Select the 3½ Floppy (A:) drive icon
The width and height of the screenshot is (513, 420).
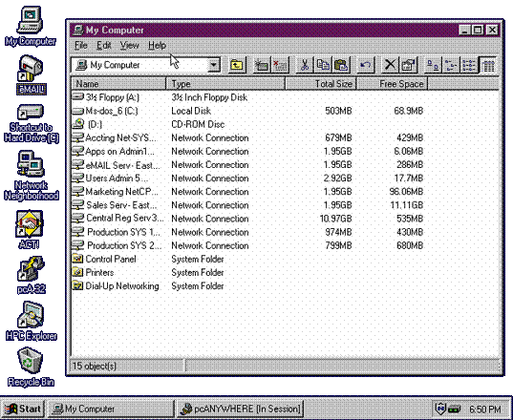[78, 96]
